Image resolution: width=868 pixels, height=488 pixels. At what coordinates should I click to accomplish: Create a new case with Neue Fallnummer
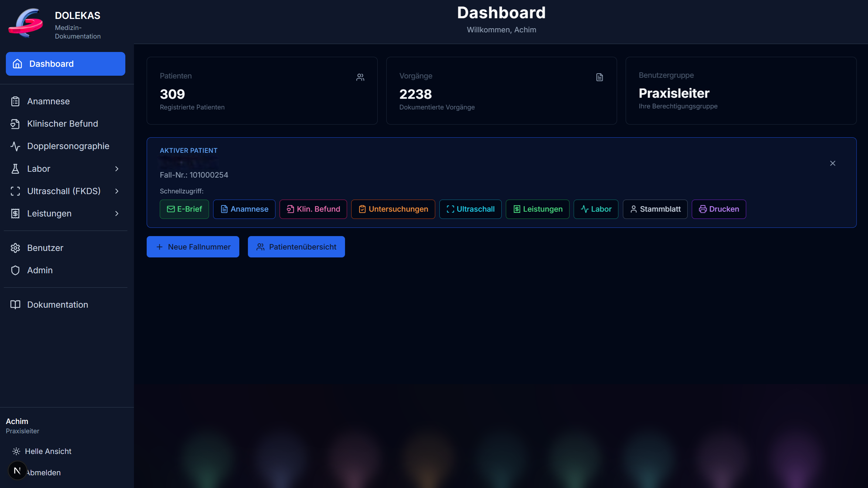(192, 246)
